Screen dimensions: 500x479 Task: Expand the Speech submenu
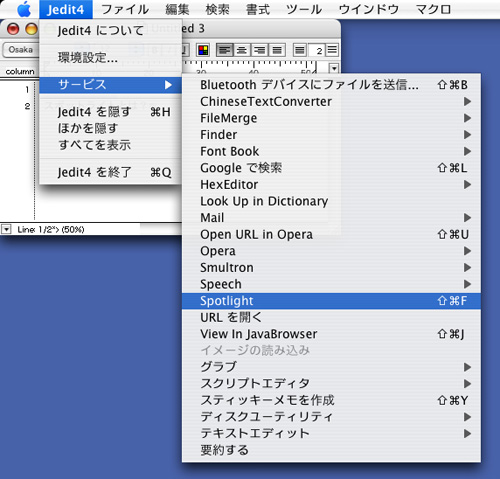(x=331, y=284)
